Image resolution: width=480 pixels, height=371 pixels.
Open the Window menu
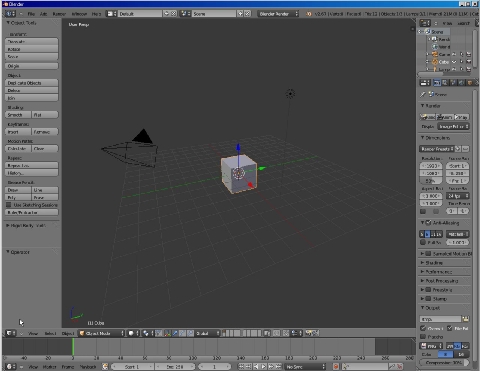(79, 14)
